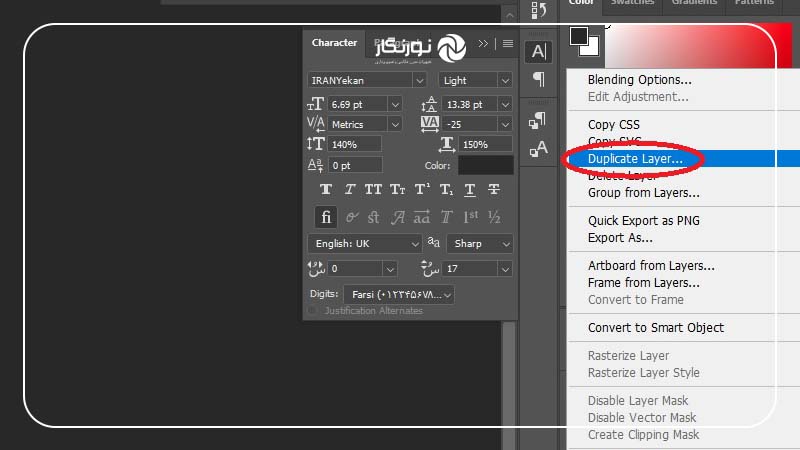Click ordinals 1st icon

coord(470,217)
